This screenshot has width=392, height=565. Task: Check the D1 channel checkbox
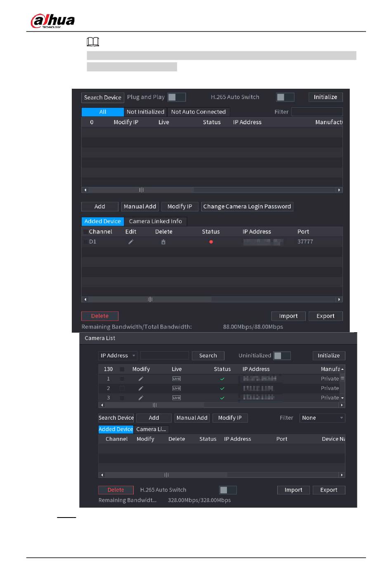[85, 242]
